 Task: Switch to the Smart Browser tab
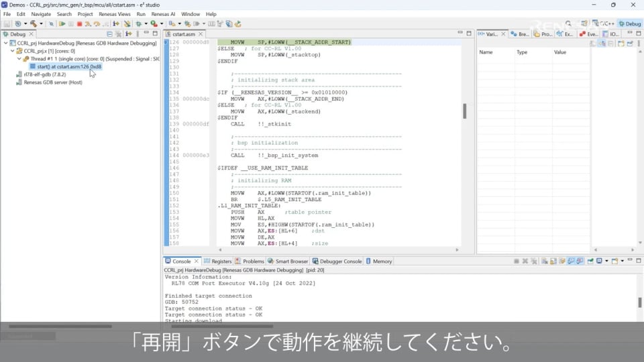tap(288, 261)
